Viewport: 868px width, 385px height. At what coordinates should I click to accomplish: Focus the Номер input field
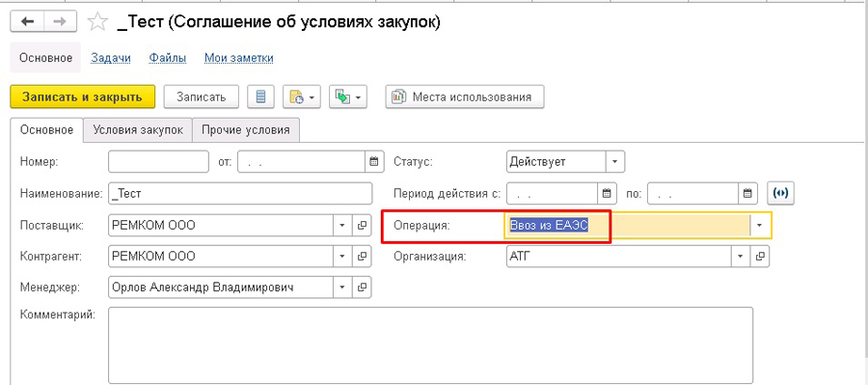159,162
